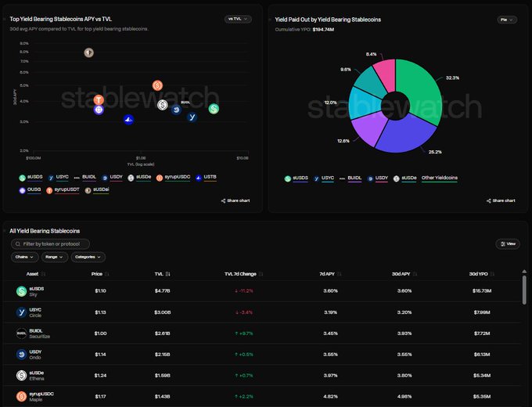Viewport: 532px width, 407px height.
Task: Click the USYC bubble in scatter chart
Action: coord(192,117)
